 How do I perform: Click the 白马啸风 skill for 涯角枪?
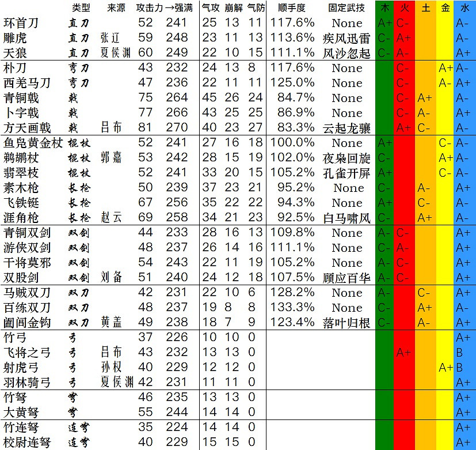click(347, 216)
